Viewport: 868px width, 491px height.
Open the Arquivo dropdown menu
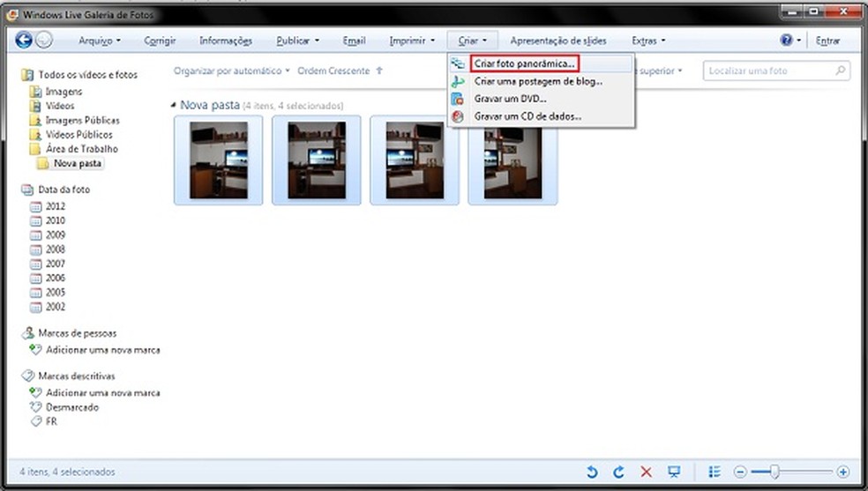point(100,41)
